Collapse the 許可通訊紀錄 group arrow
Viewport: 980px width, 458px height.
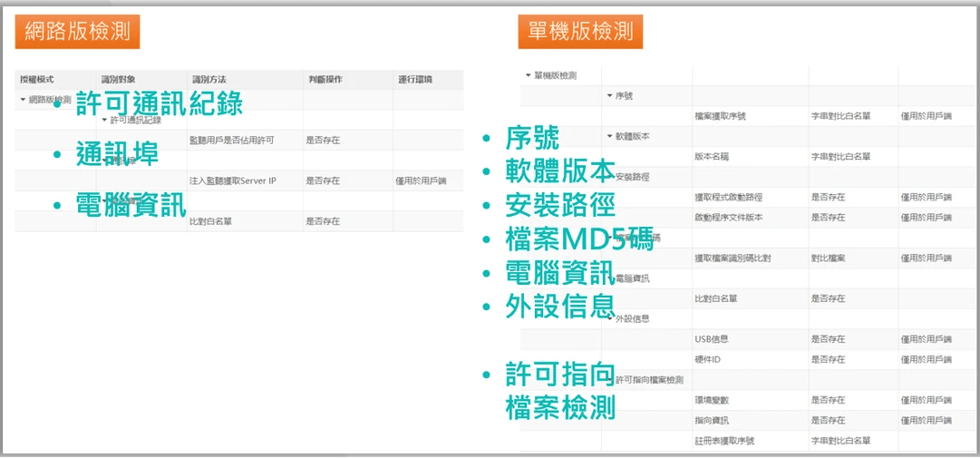pos(104,120)
